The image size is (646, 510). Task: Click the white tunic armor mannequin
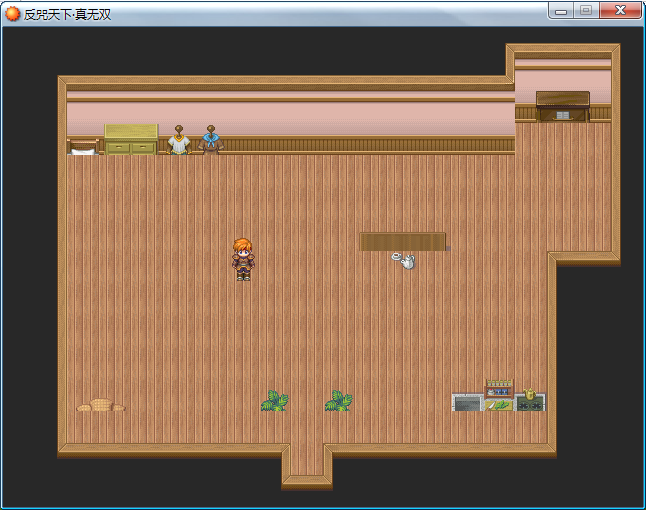179,140
